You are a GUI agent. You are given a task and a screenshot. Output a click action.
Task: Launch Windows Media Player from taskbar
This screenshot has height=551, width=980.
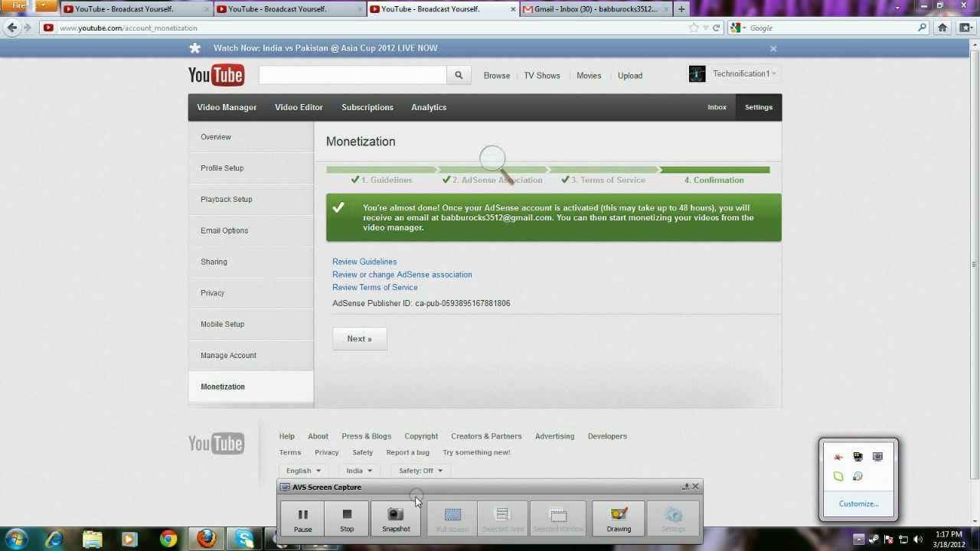130,539
